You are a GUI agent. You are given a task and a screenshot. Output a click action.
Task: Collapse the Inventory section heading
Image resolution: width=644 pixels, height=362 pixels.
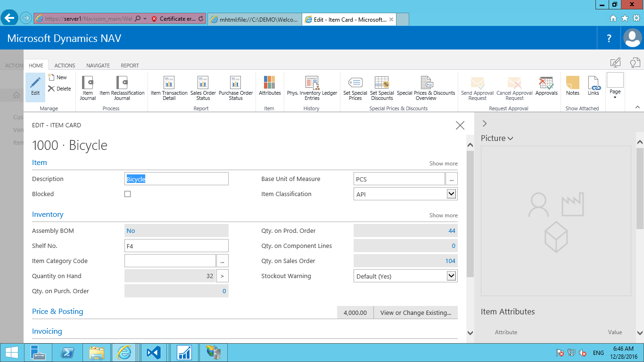click(x=48, y=214)
